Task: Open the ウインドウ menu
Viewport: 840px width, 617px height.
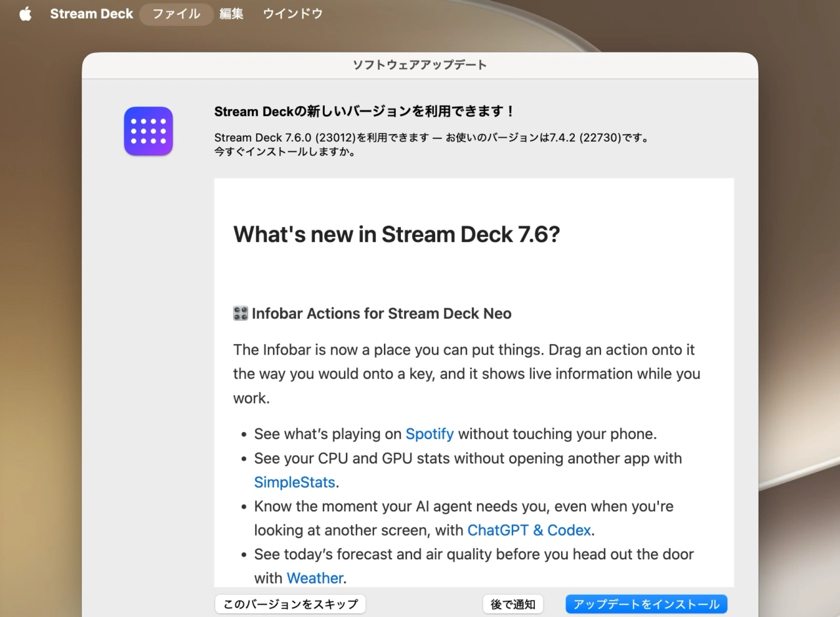Action: (293, 14)
